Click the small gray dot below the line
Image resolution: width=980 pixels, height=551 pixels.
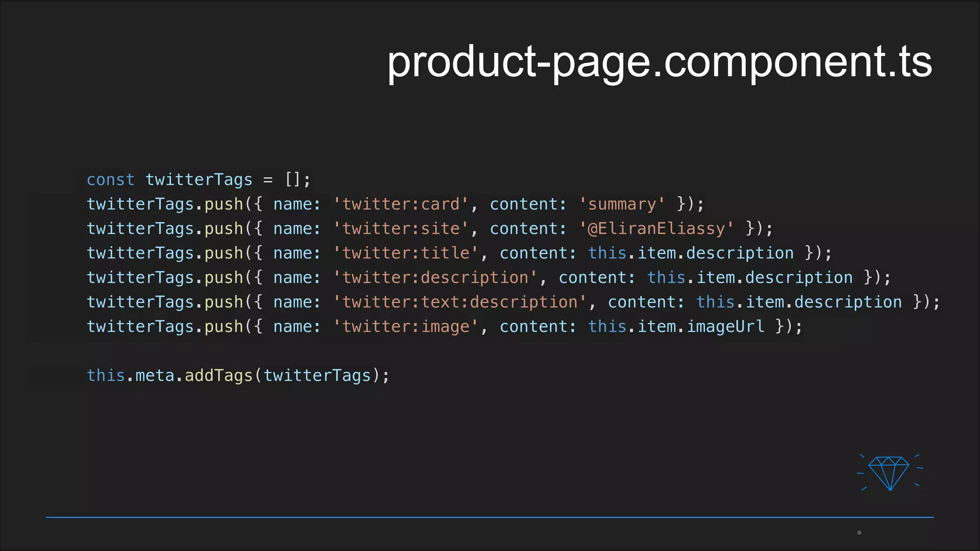(x=859, y=532)
